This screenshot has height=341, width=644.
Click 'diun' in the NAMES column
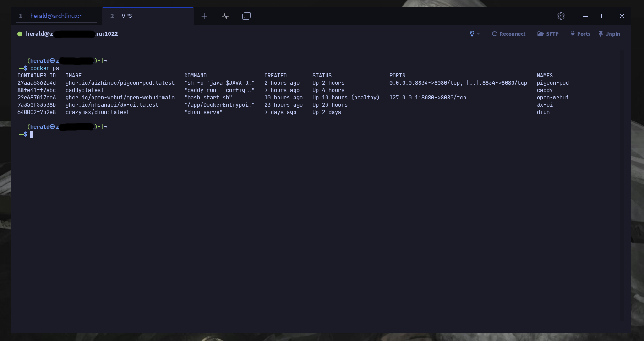tap(543, 112)
